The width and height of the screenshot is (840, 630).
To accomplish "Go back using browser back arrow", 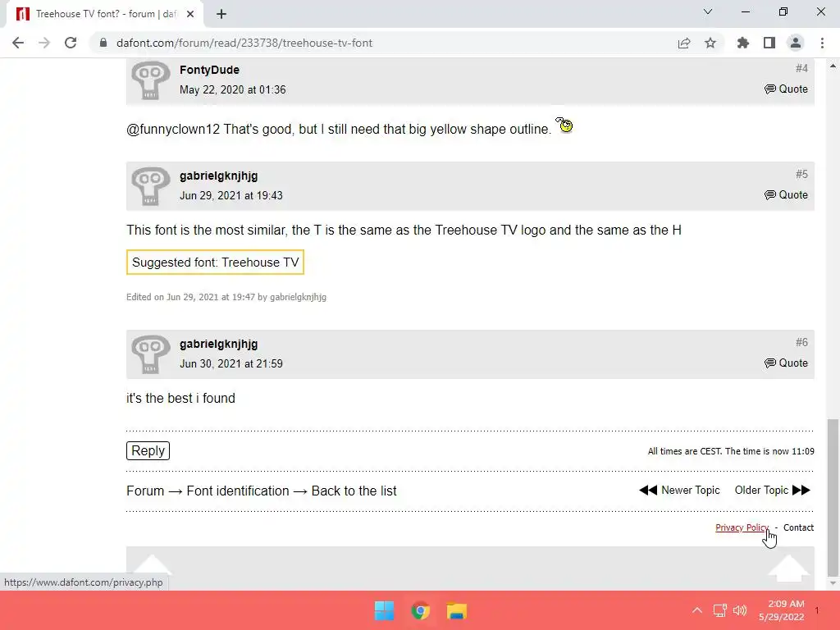I will [18, 43].
